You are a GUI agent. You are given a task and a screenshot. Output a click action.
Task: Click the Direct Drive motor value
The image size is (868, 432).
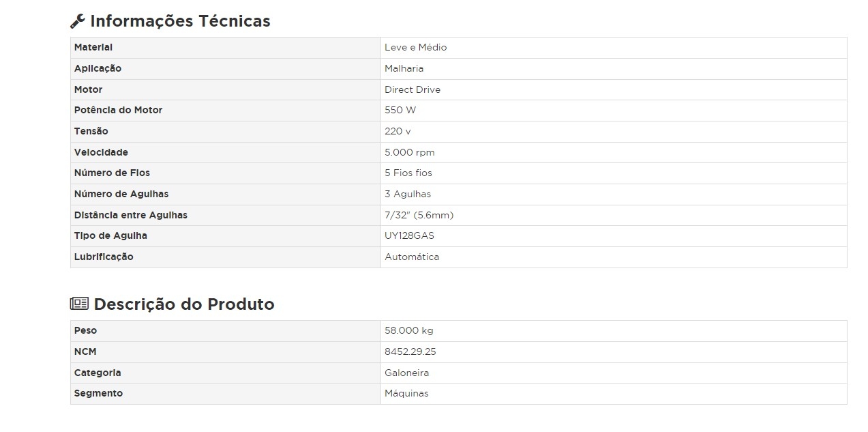pyautogui.click(x=413, y=89)
